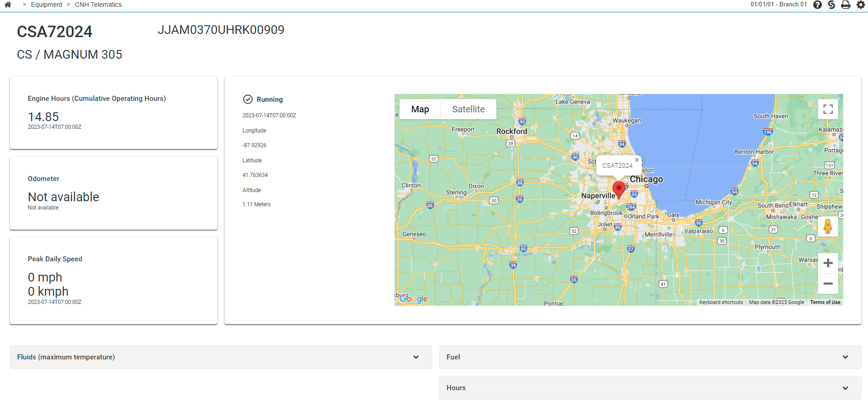Image resolution: width=868 pixels, height=408 pixels.
Task: Open the Google logo on map
Action: click(x=414, y=299)
